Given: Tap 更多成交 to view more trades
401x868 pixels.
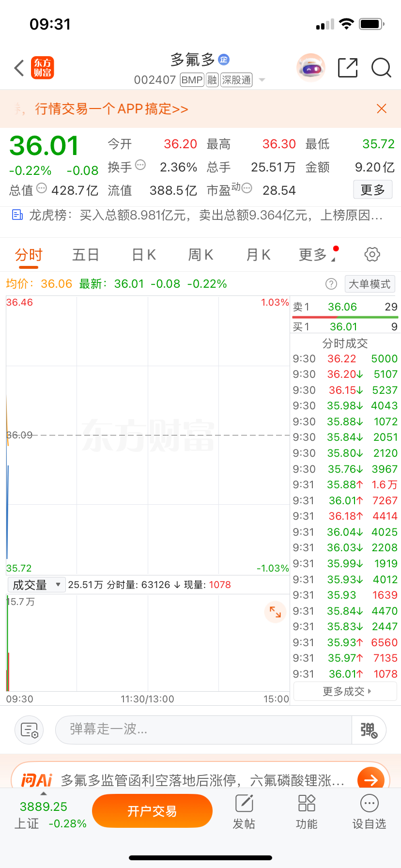Looking at the screenshot, I should (345, 691).
